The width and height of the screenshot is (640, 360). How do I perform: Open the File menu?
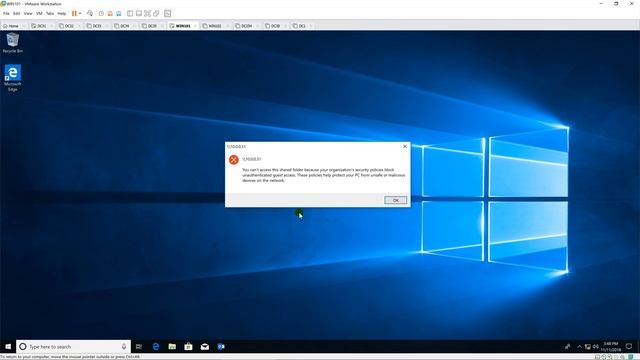(x=6, y=13)
